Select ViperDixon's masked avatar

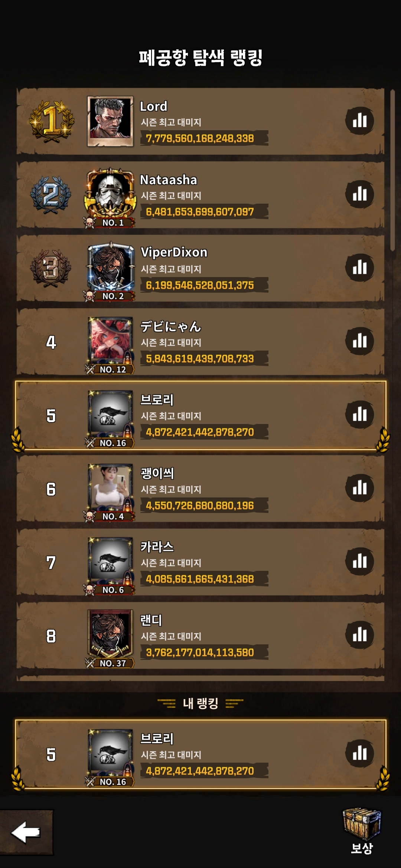pyautogui.click(x=110, y=268)
